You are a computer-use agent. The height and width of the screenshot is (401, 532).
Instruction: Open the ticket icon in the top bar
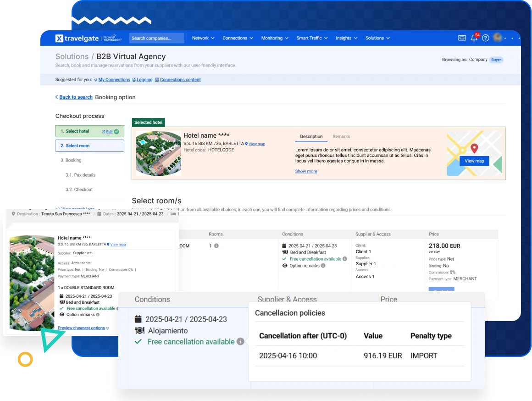click(x=462, y=38)
